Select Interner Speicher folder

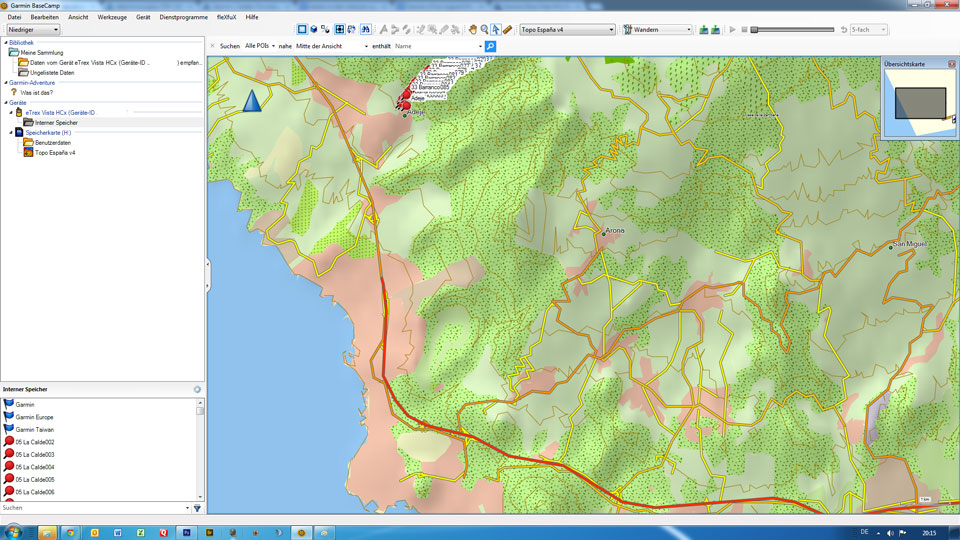pyautogui.click(x=56, y=122)
